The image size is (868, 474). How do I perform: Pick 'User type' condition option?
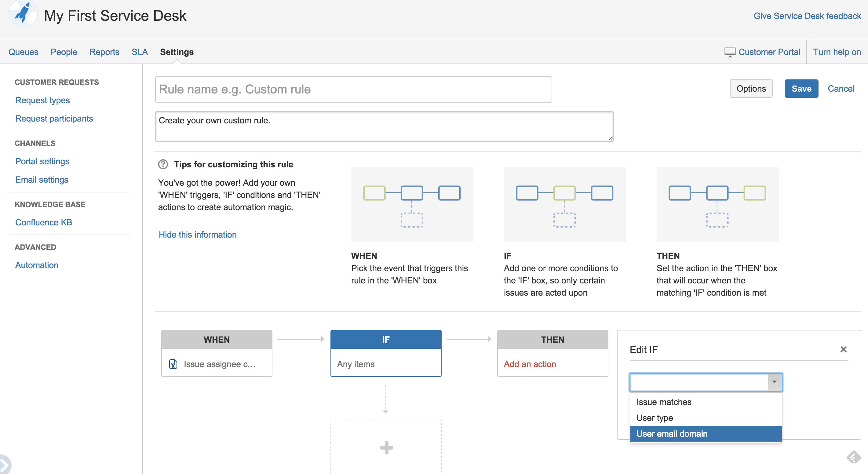(x=655, y=418)
